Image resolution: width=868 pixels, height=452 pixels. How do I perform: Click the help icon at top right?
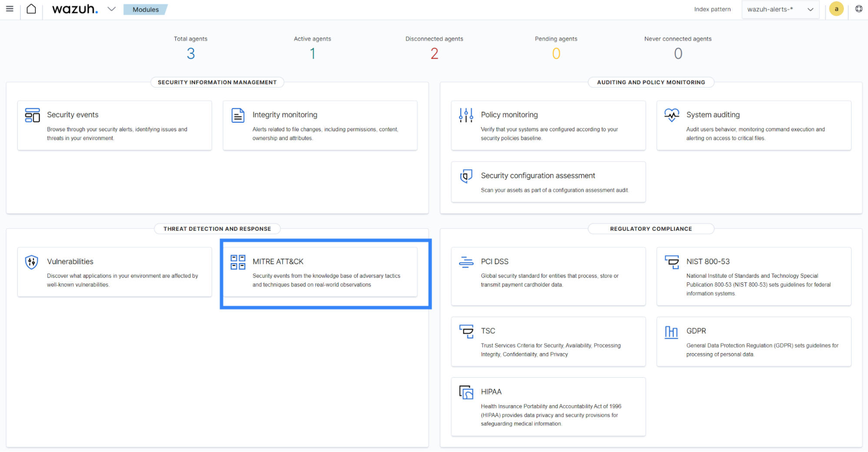(x=858, y=9)
